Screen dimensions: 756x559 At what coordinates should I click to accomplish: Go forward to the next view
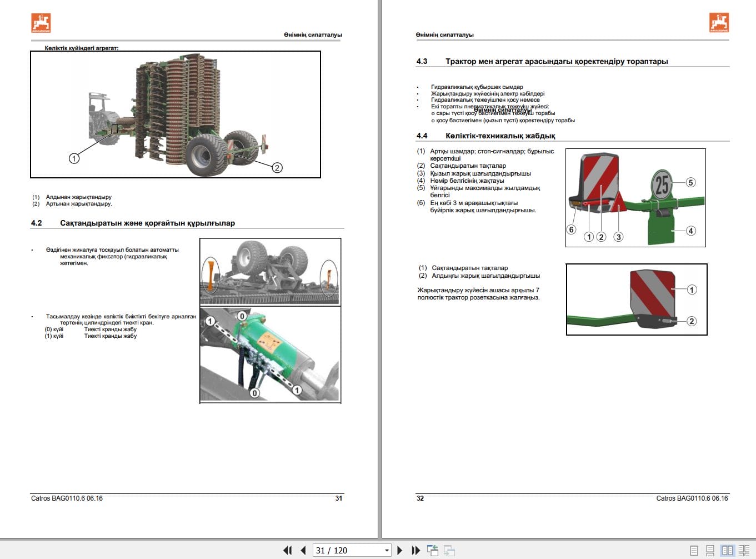tap(449, 550)
